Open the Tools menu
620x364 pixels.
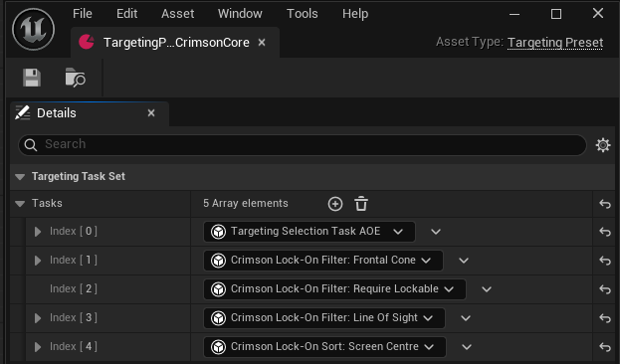click(x=303, y=14)
